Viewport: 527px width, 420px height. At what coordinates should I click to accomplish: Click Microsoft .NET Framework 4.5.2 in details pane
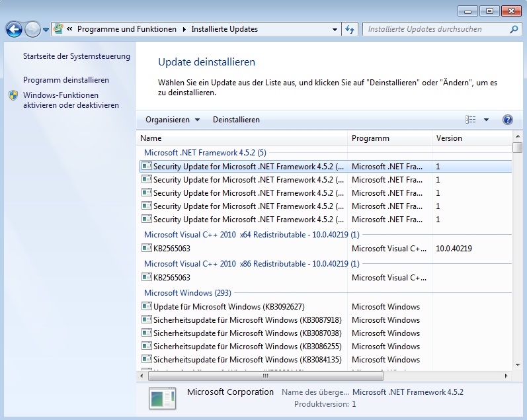click(408, 392)
